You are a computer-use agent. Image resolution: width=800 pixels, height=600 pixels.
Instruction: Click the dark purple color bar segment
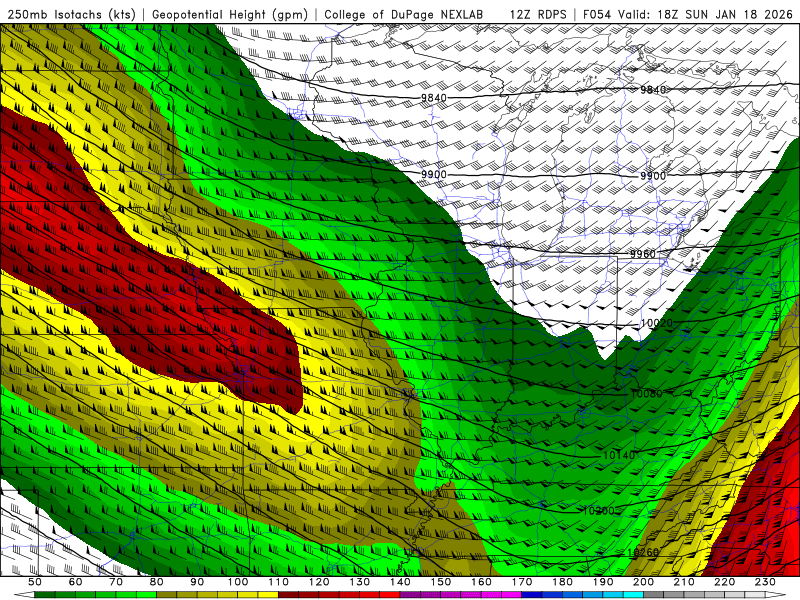pos(410,595)
